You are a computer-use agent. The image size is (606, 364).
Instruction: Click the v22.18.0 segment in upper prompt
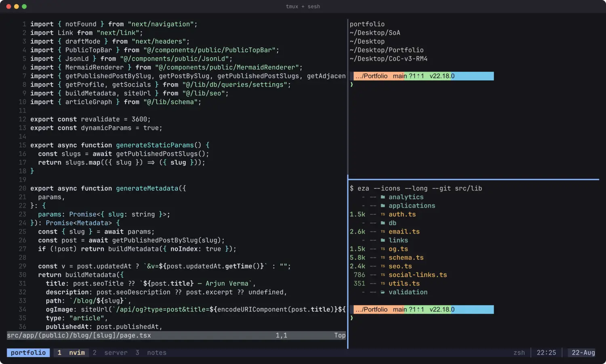[x=442, y=76]
